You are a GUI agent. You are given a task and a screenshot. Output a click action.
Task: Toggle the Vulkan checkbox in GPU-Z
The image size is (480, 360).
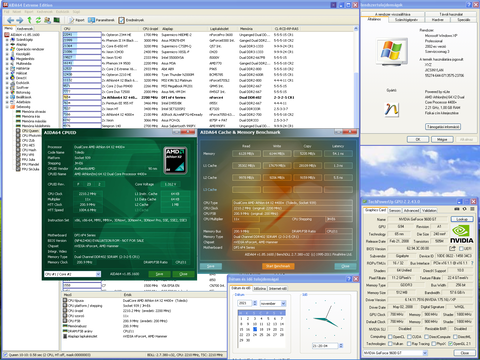390,344
